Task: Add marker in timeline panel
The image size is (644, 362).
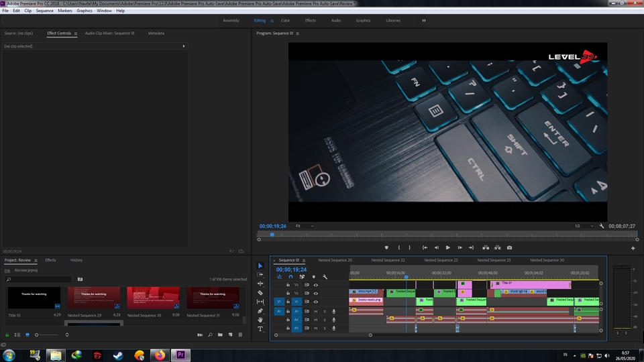Action: point(314,277)
